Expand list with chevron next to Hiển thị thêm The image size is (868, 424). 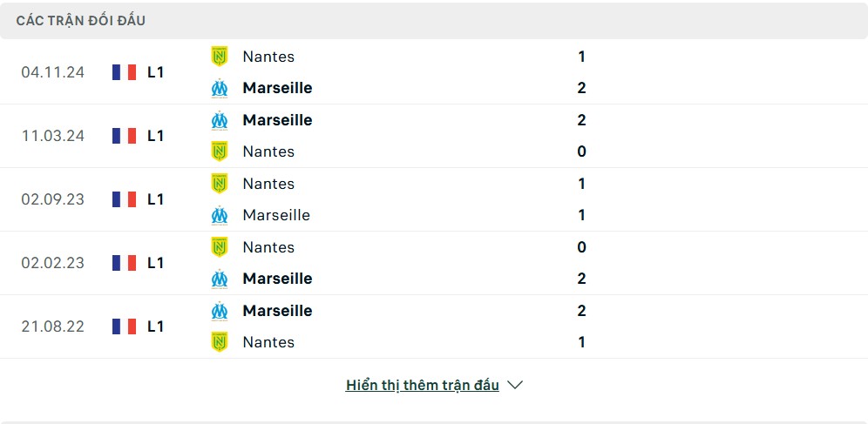515,385
